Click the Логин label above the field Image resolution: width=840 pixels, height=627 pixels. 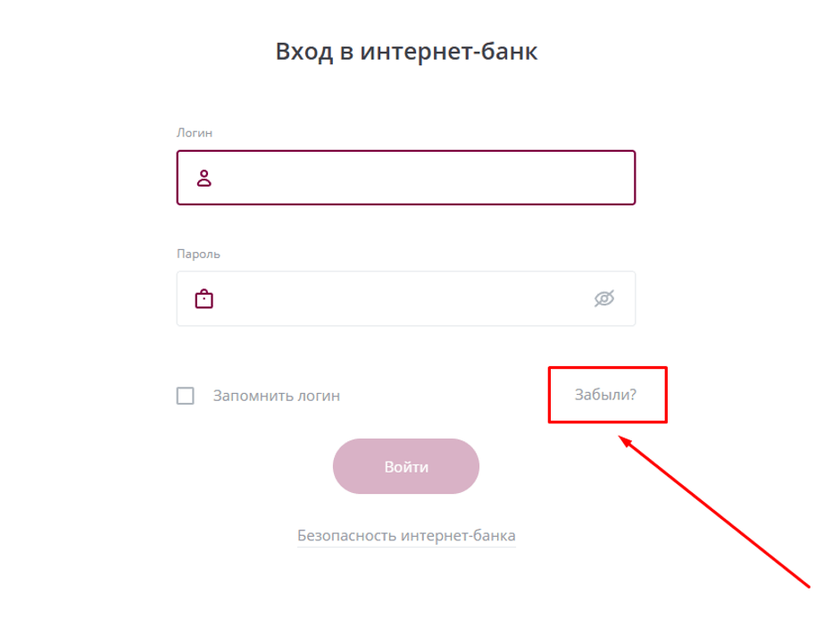tap(195, 132)
